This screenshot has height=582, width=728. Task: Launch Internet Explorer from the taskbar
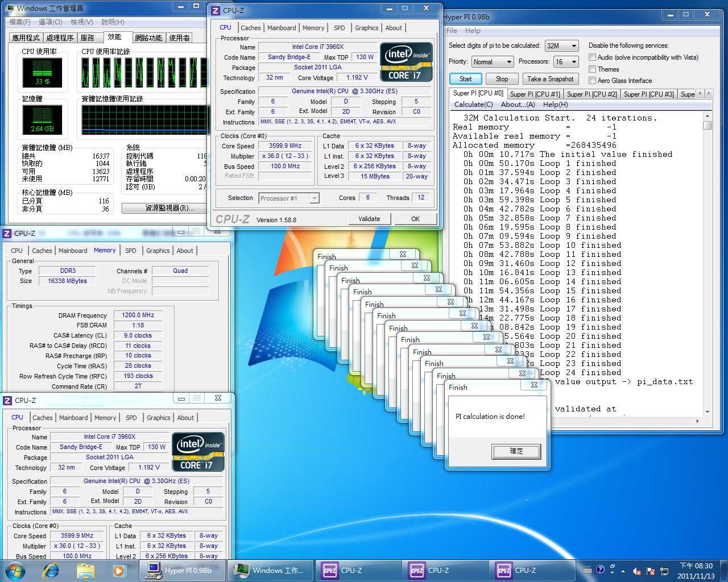pos(51,570)
